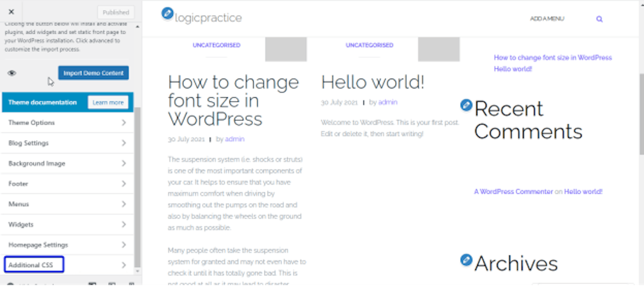Screen dimensions: 644x286
Task: Open the Background Image section
Action: pyautogui.click(x=67, y=163)
